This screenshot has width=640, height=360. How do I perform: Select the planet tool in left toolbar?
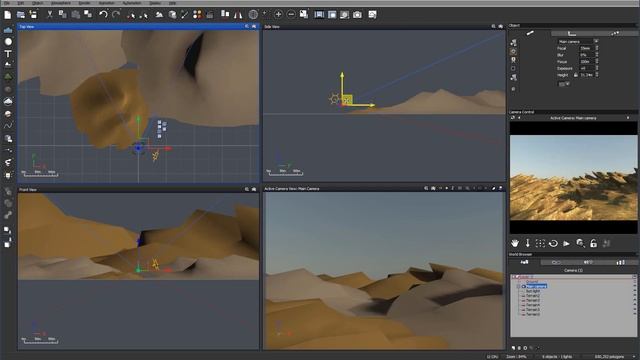pos(8,114)
